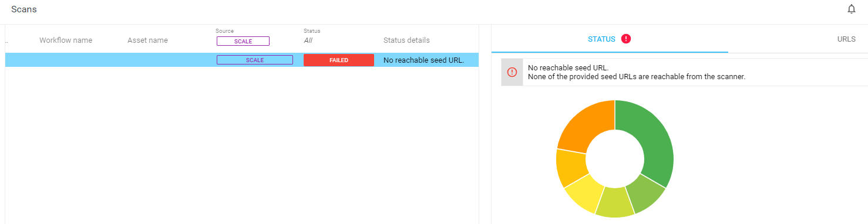Click the warning icon beside the error message
868x224 pixels.
512,72
